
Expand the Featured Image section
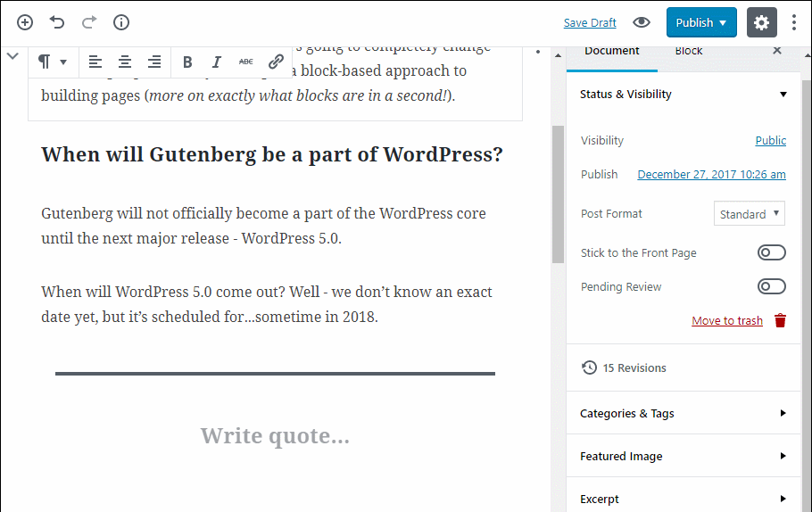click(x=684, y=456)
